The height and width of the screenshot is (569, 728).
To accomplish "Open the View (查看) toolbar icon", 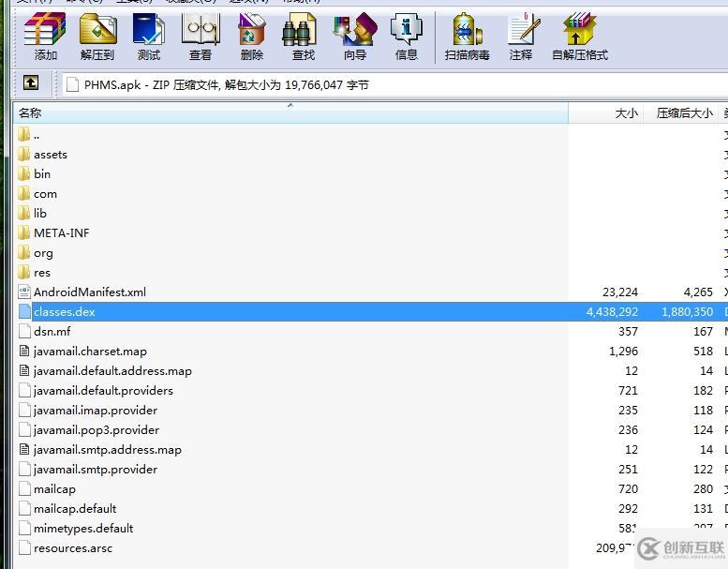I will click(x=200, y=36).
